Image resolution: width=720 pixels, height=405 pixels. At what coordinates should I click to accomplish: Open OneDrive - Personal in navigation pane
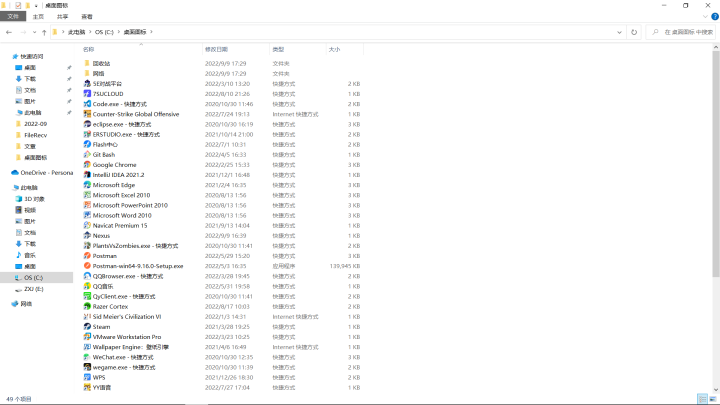pyautogui.click(x=41, y=173)
